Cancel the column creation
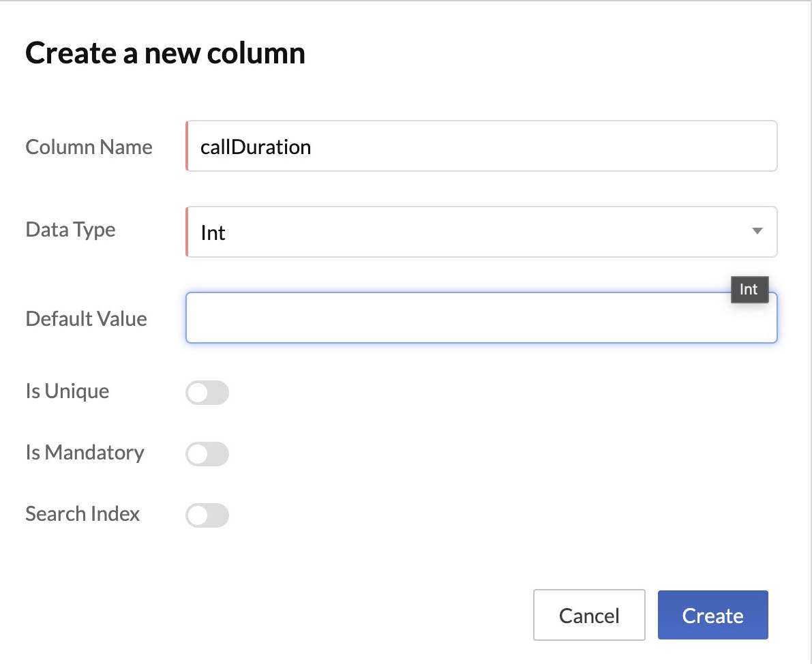This screenshot has width=812, height=664. click(x=589, y=615)
